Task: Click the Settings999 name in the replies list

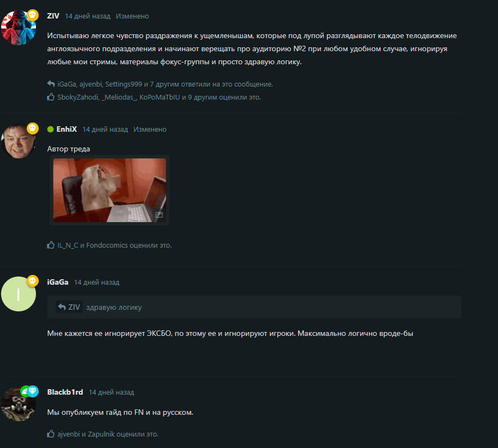Action: coord(124,84)
